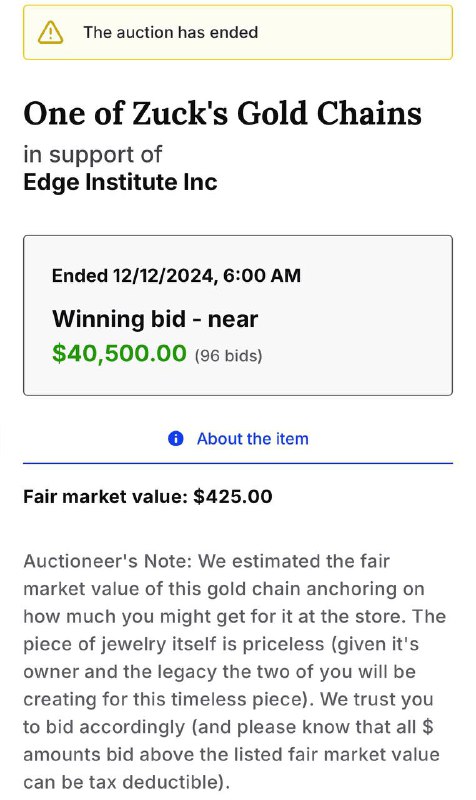The height and width of the screenshot is (800, 476).
Task: Click the Fair market value: $425.00 line
Action: click(x=148, y=496)
